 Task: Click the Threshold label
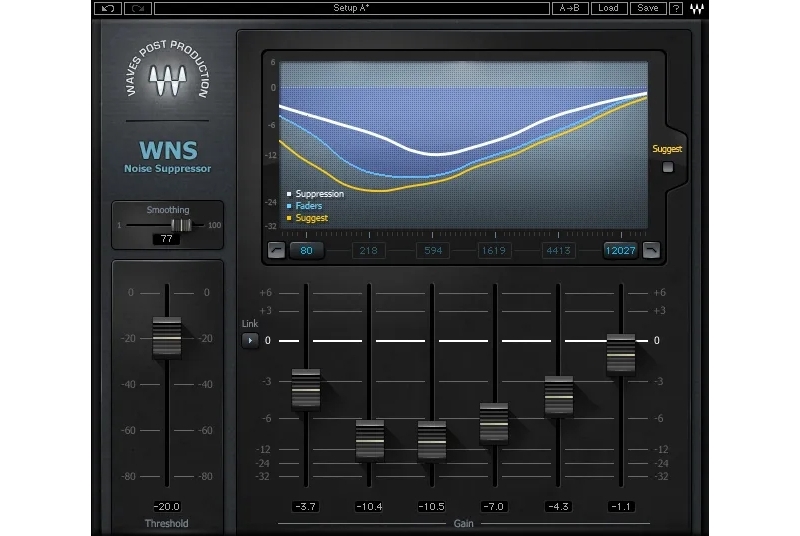(166, 523)
